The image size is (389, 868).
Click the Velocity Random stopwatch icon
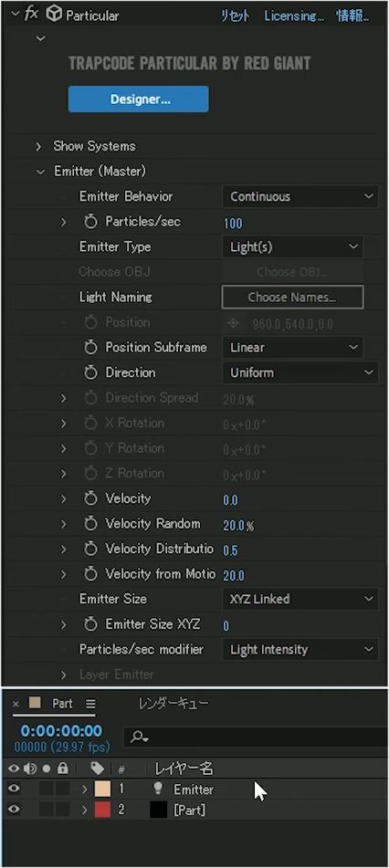pyautogui.click(x=91, y=524)
